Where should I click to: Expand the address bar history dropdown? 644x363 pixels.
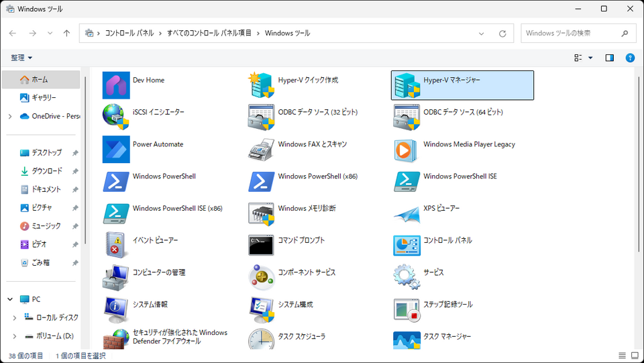tap(482, 34)
